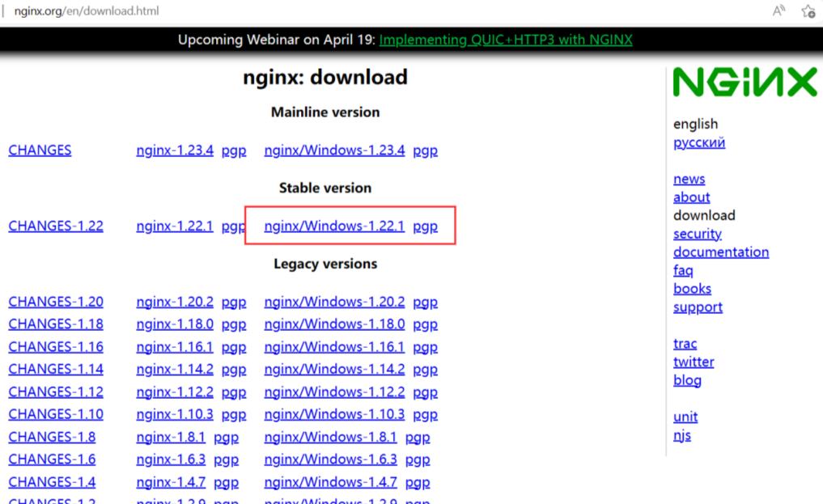
Task: Open the about page in sidebar
Action: (691, 197)
